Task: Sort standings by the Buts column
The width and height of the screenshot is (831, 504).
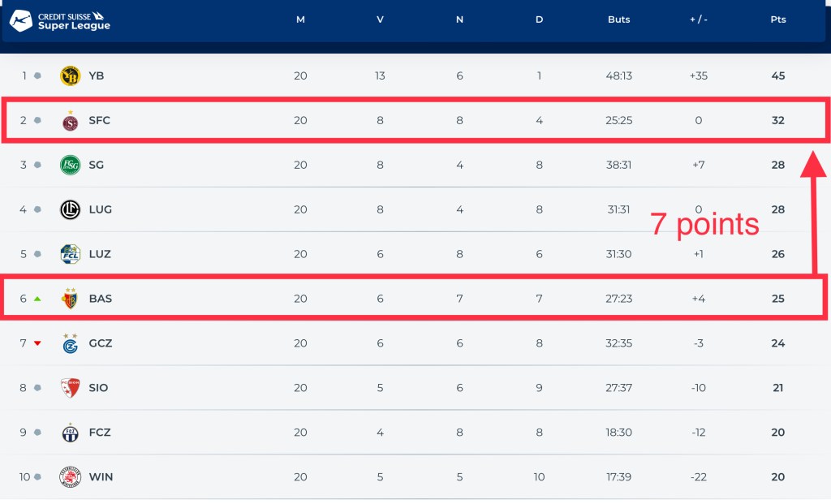Action: click(618, 19)
